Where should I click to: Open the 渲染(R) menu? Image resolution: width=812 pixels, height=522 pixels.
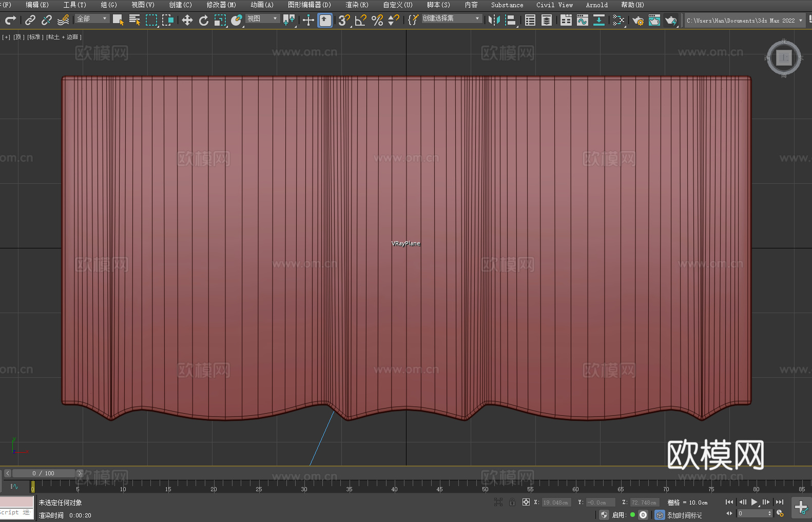(357, 5)
